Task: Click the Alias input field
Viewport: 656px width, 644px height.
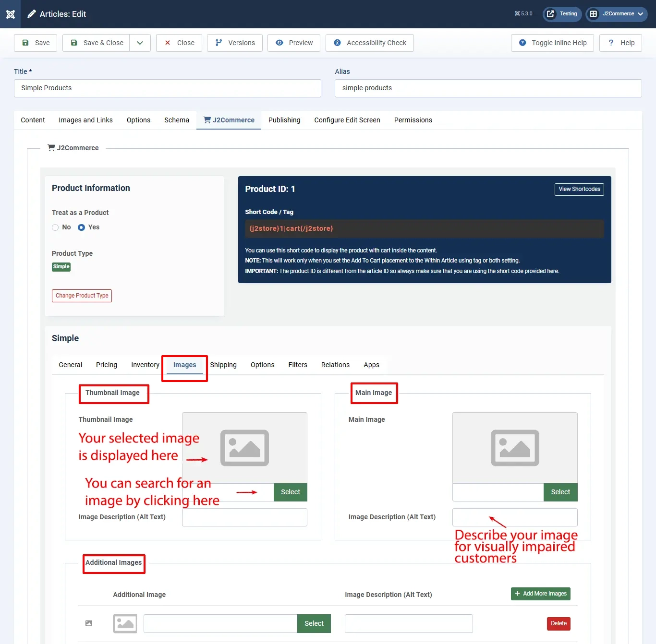Action: [488, 88]
